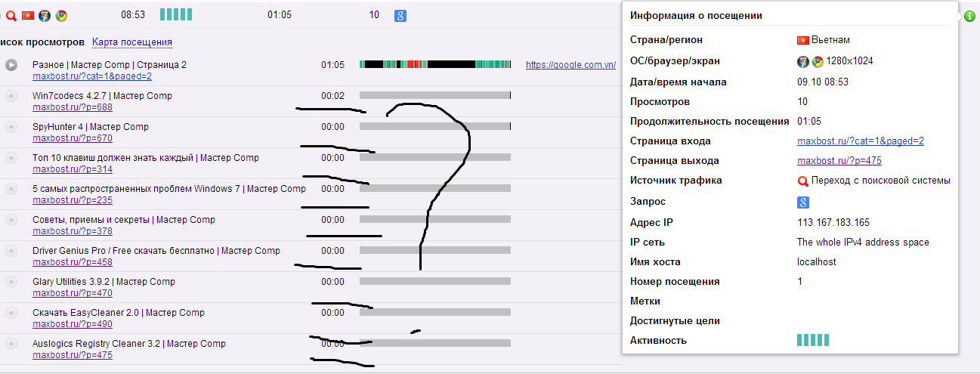Open maxbost.ru/?p=475 link under Auslogics row
This screenshot has height=374, width=980.
(73, 355)
